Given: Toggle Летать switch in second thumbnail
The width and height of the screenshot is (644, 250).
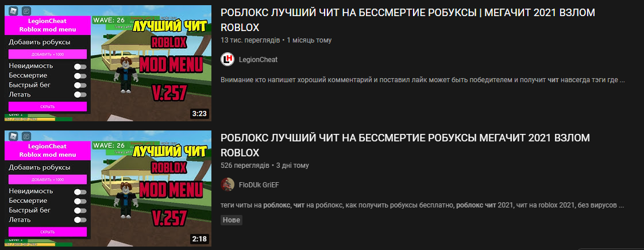Looking at the screenshot, I should (80, 220).
